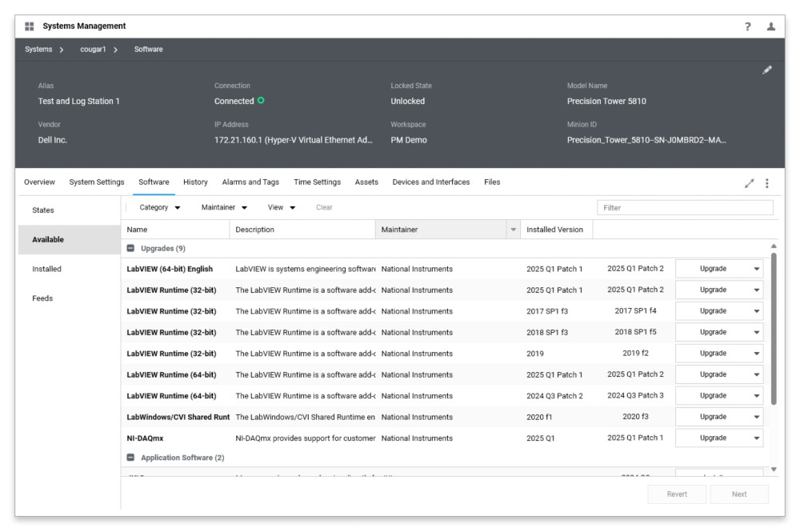The image size is (800, 532).
Task: Click the Clear filters link
Action: 324,207
